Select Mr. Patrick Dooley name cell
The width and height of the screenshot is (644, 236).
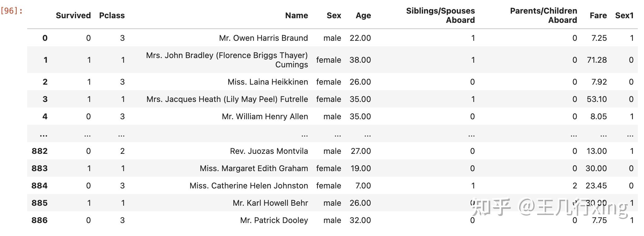(274, 220)
